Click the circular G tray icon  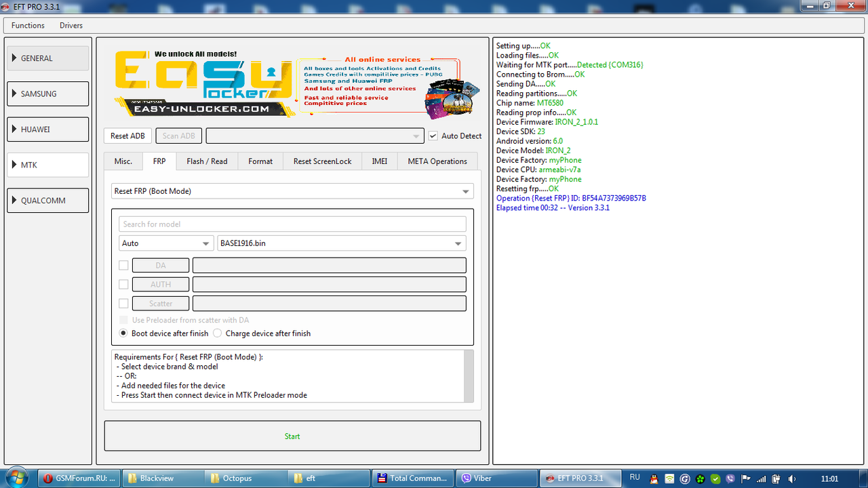point(685,479)
